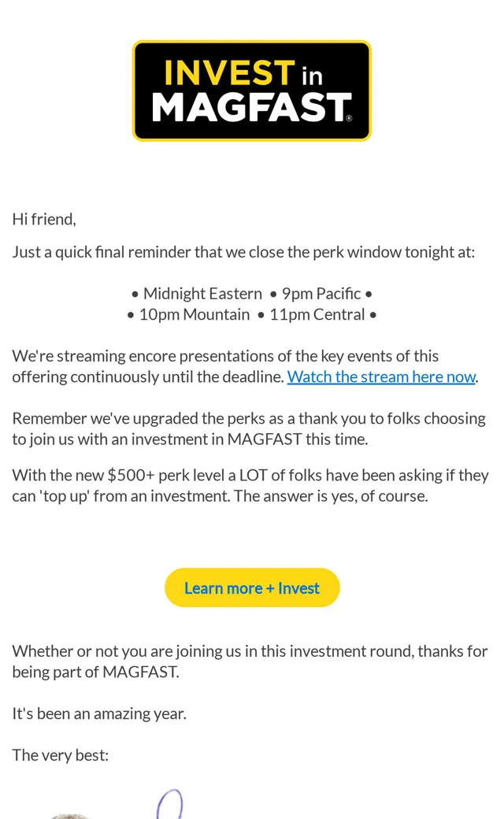This screenshot has height=819, width=504.
Task: Click the '9pm Pacific' deadline text
Action: click(x=321, y=294)
